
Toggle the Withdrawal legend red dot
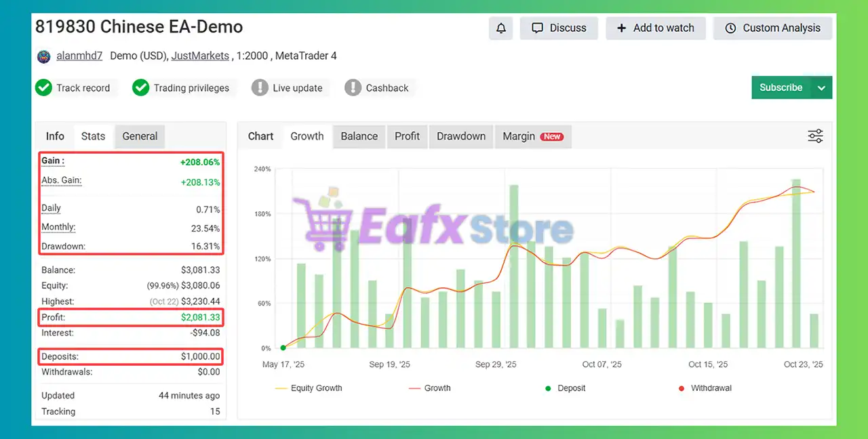pos(682,388)
